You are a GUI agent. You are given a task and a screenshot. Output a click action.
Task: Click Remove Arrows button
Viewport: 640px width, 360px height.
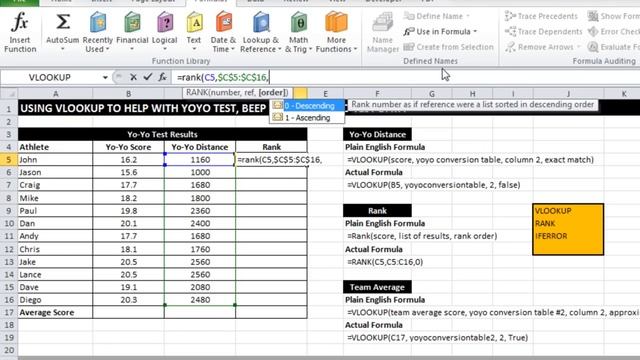tap(540, 47)
